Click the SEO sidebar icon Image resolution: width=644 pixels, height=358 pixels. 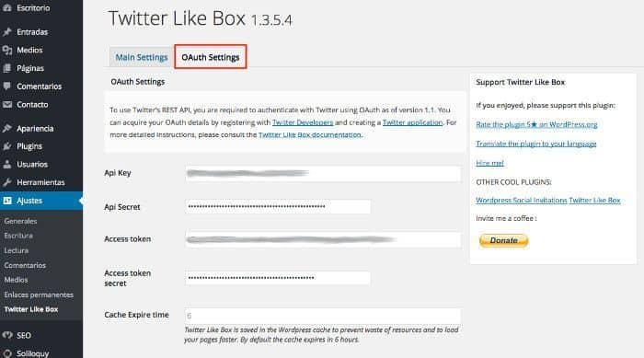point(7,335)
